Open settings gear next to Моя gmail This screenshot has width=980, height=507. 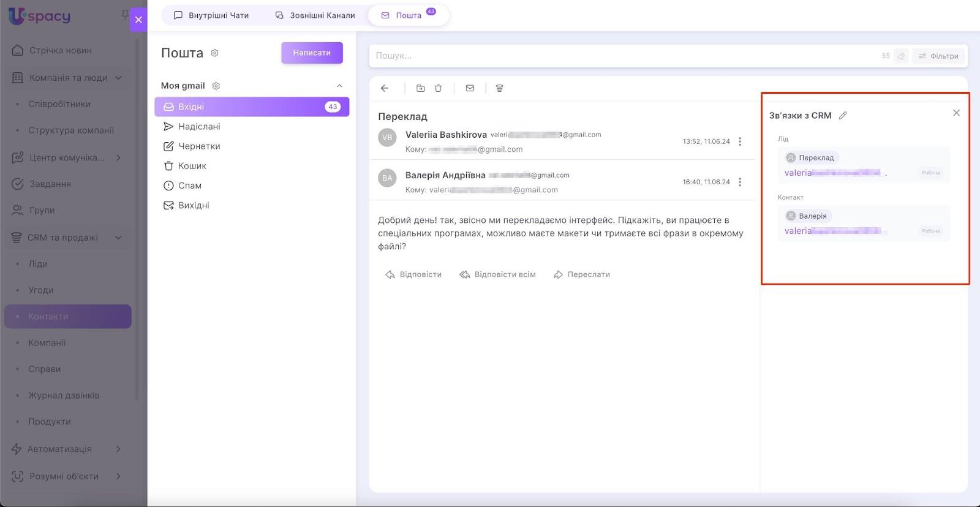click(x=216, y=86)
